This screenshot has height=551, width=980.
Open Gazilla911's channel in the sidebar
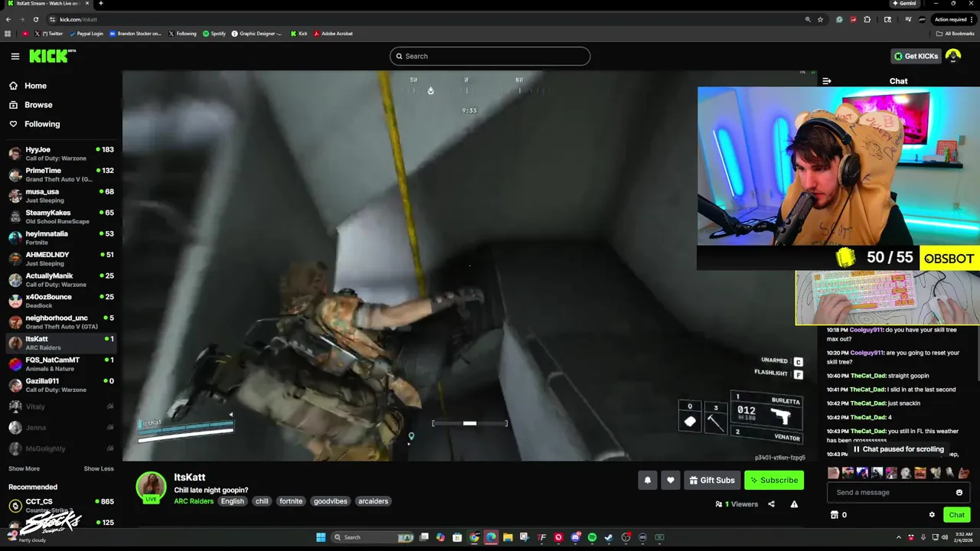click(x=61, y=385)
